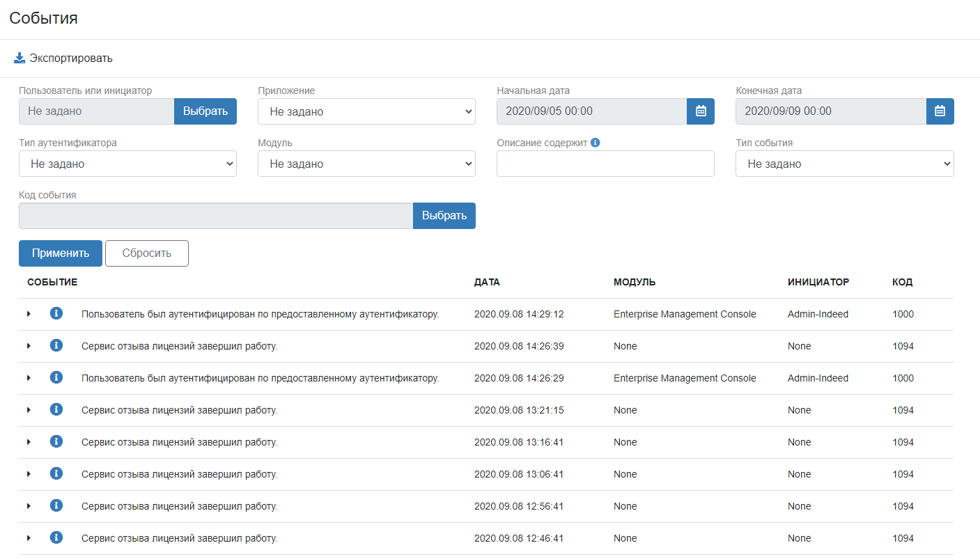Click info icon of 14:29:12 event row
This screenshot has width=980, height=559.
[x=56, y=314]
